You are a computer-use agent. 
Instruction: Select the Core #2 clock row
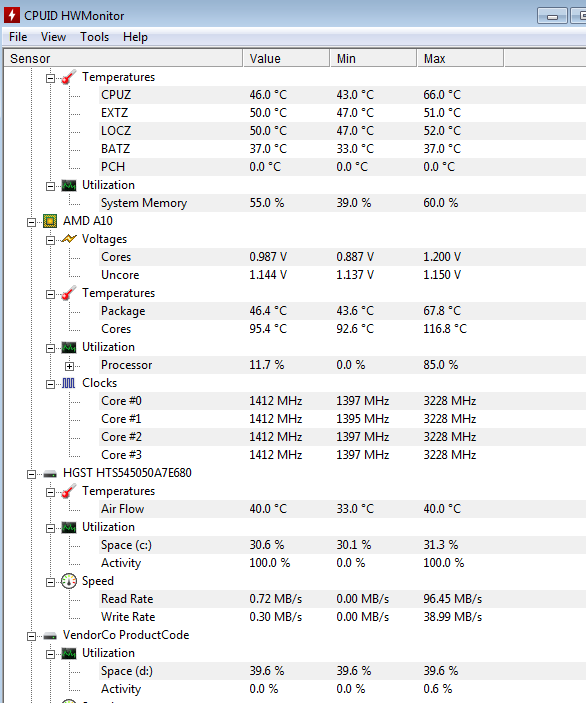tap(343, 437)
